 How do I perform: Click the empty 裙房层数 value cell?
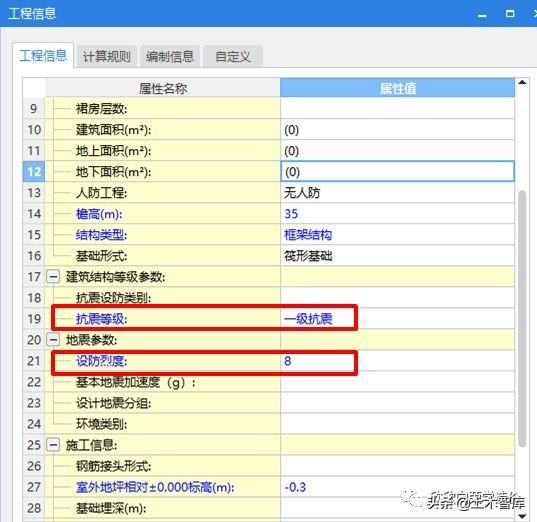397,109
